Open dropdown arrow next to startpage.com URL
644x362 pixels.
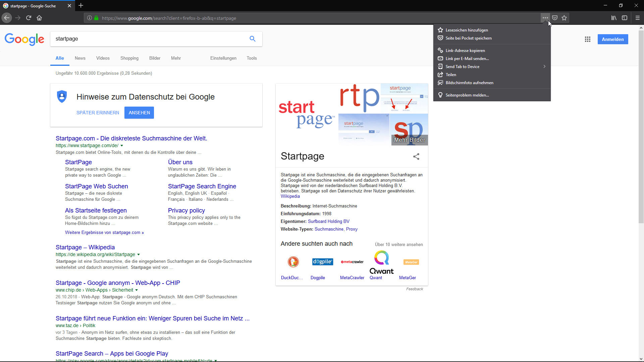click(x=122, y=146)
